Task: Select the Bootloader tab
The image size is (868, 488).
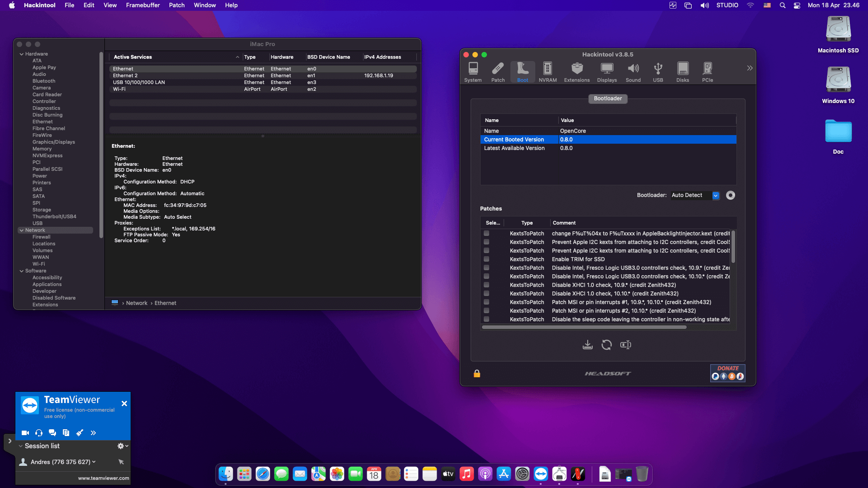Action: pos(608,99)
